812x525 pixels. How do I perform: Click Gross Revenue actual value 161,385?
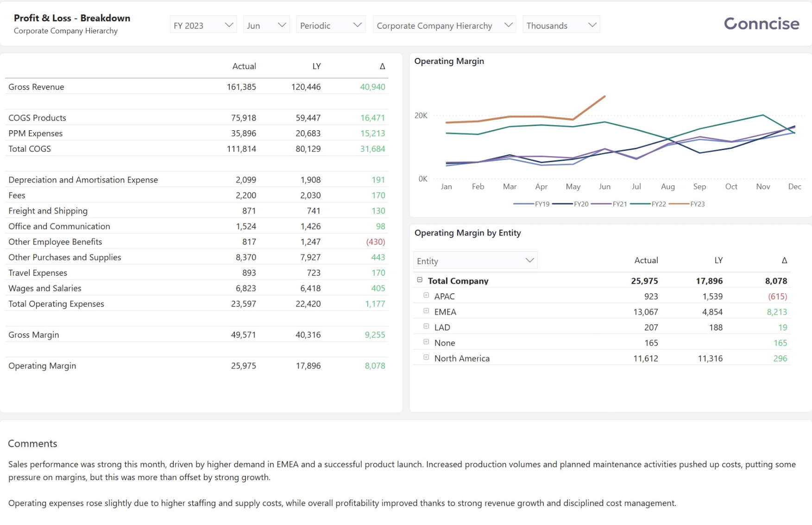coord(241,87)
